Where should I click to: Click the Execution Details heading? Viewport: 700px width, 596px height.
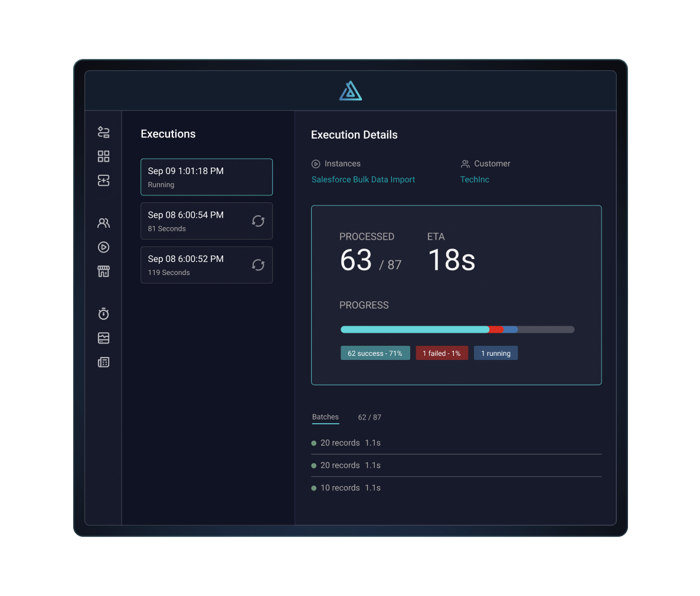(354, 135)
